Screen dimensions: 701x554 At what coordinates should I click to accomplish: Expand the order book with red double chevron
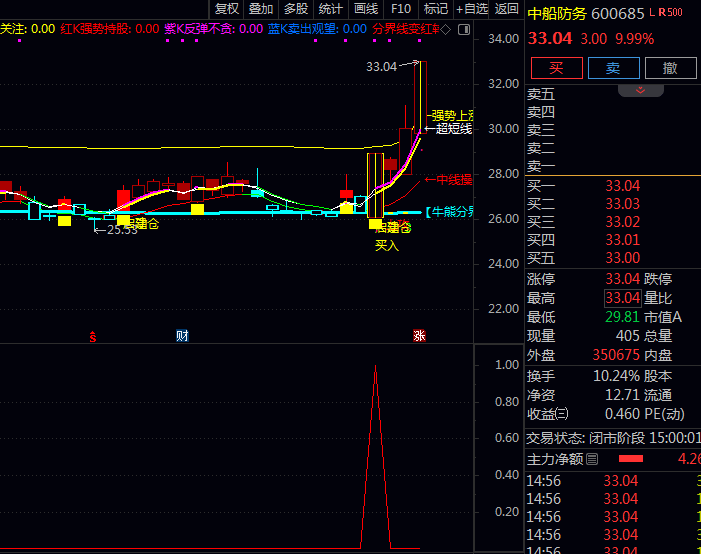tap(641, 90)
